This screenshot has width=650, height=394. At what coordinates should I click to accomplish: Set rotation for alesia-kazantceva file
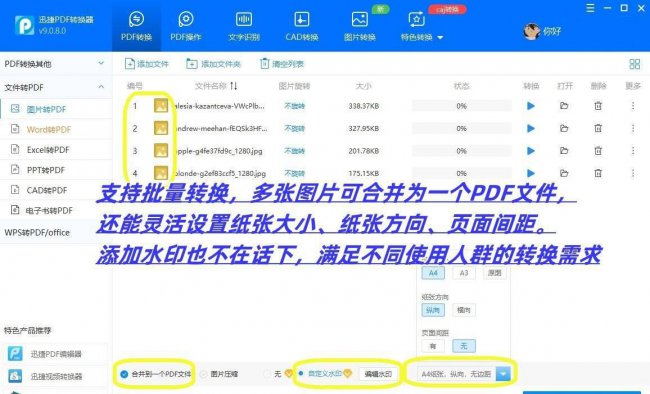(x=294, y=106)
